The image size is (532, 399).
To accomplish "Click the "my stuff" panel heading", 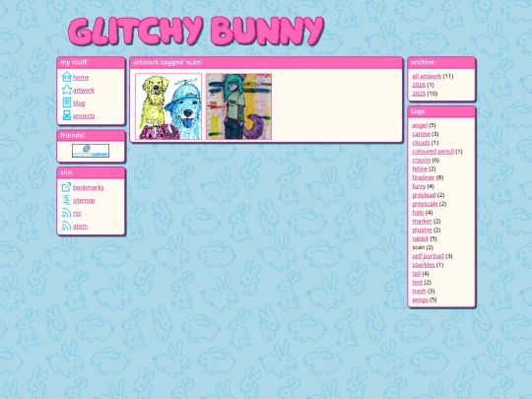I will [x=74, y=62].
